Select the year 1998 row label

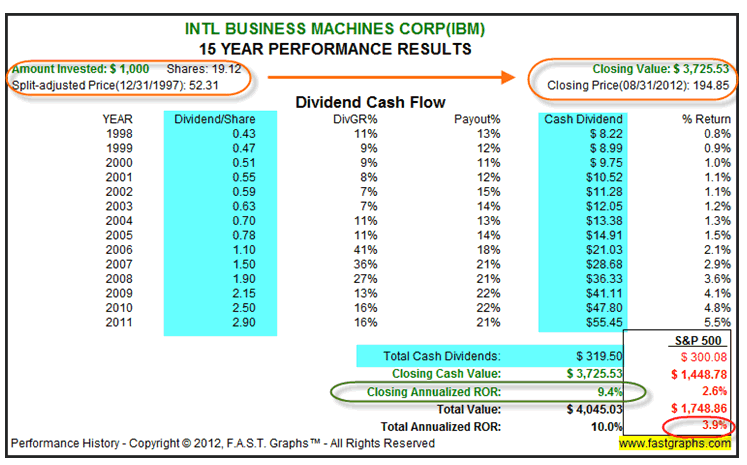[119, 134]
